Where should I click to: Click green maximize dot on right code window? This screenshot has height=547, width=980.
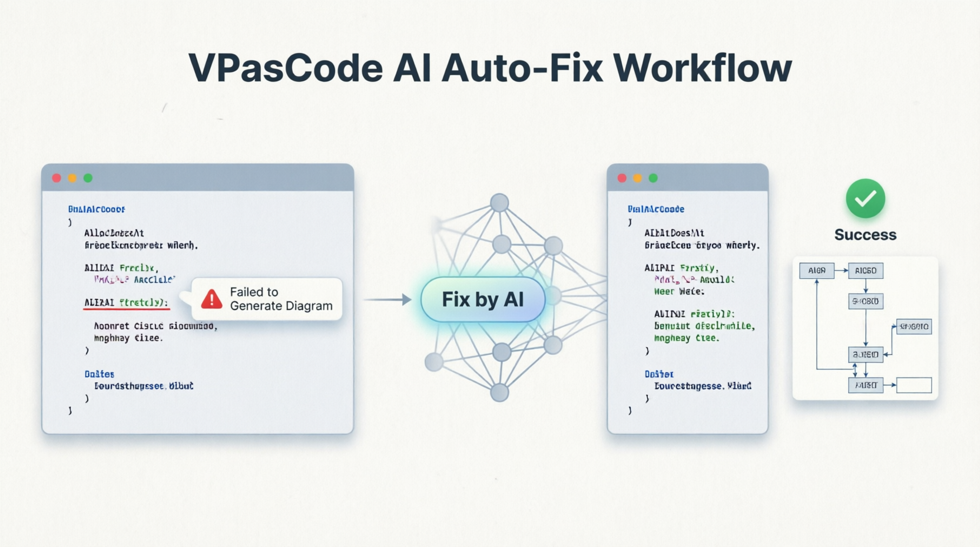[653, 178]
